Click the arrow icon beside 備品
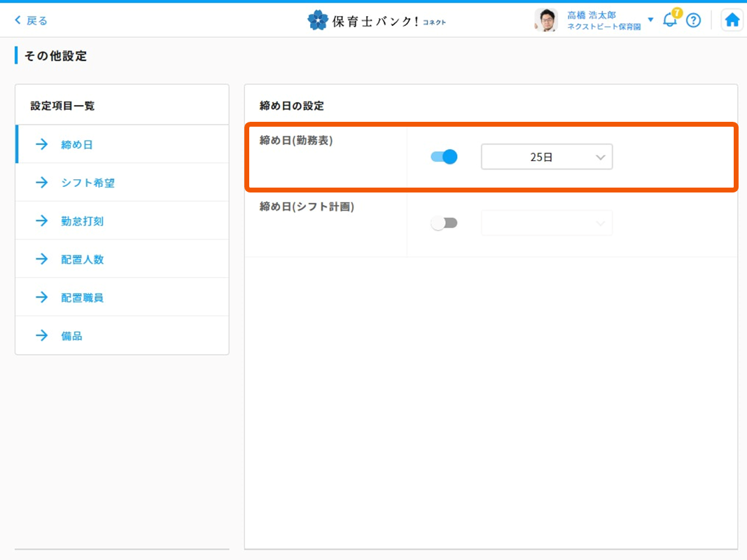The image size is (747, 560). [x=42, y=336]
